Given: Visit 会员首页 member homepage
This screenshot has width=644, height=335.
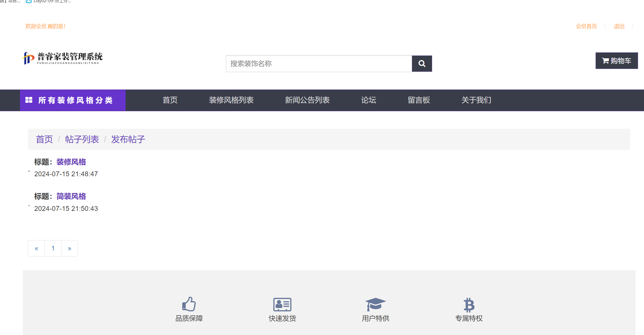Looking at the screenshot, I should coord(586,26).
